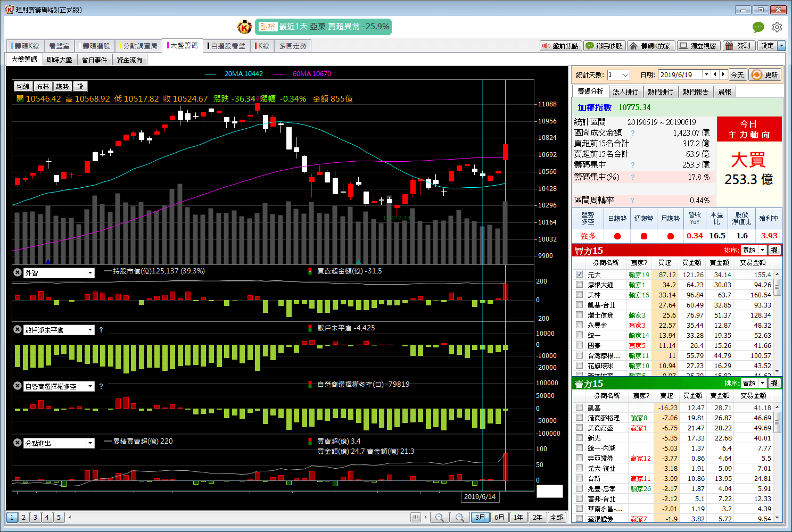Switch to 自選股看盤 tab
Viewport: 792px width, 532px height.
tap(227, 46)
